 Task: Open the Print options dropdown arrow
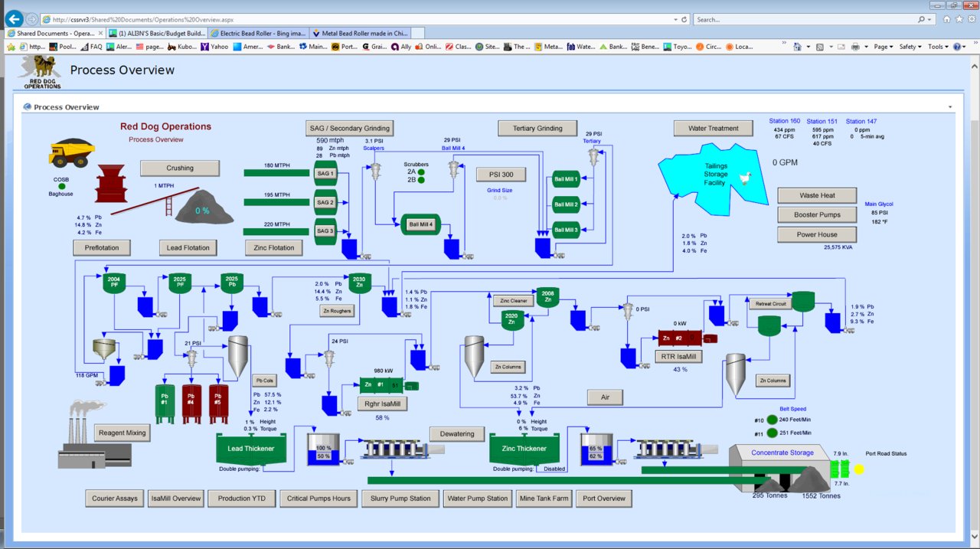[866, 47]
